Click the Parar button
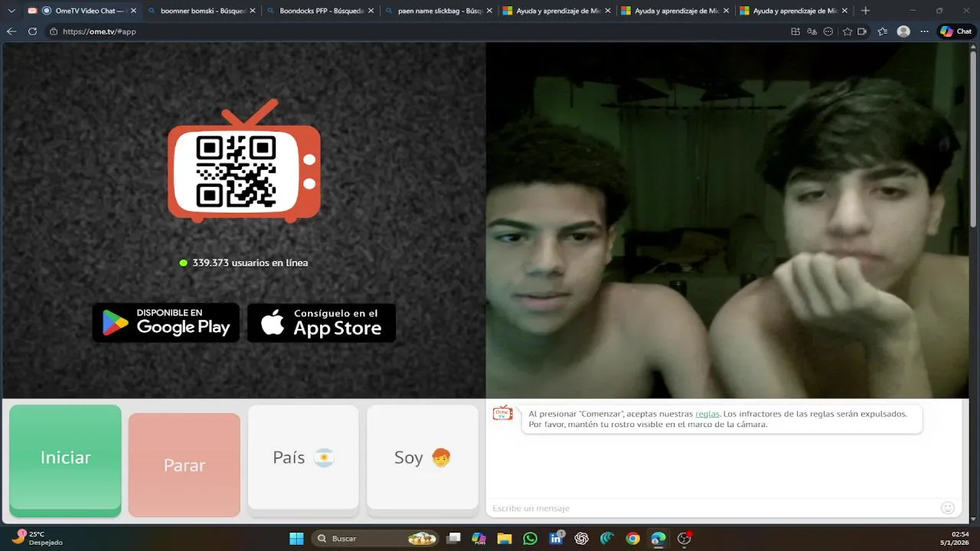The height and width of the screenshot is (551, 980). pyautogui.click(x=185, y=465)
